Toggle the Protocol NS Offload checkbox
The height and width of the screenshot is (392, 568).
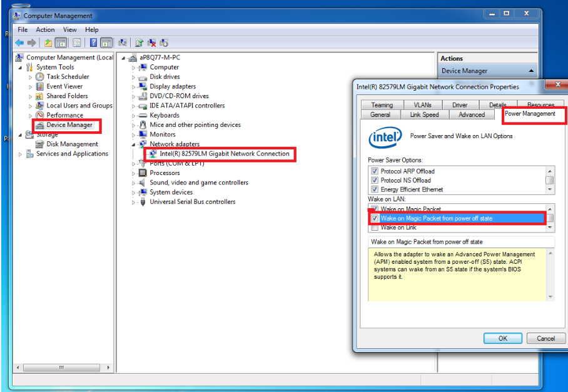(375, 180)
